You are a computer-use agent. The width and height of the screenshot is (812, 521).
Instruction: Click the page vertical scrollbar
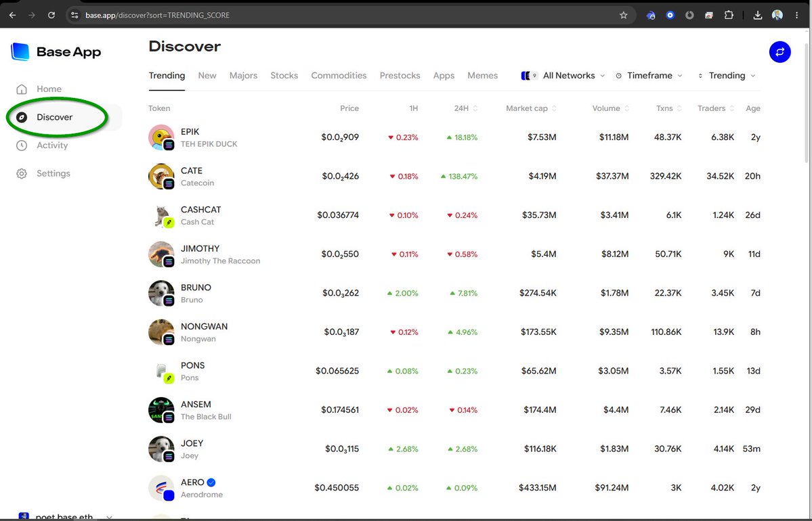point(808,104)
